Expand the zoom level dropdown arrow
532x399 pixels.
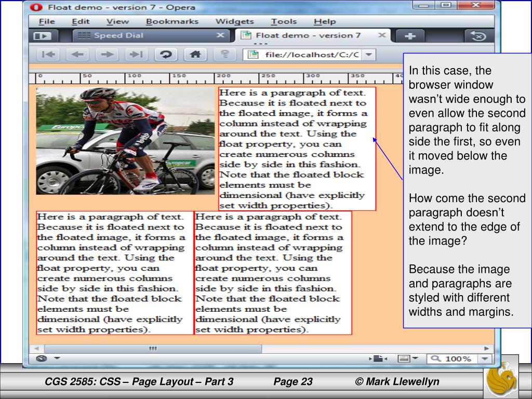coord(485,359)
